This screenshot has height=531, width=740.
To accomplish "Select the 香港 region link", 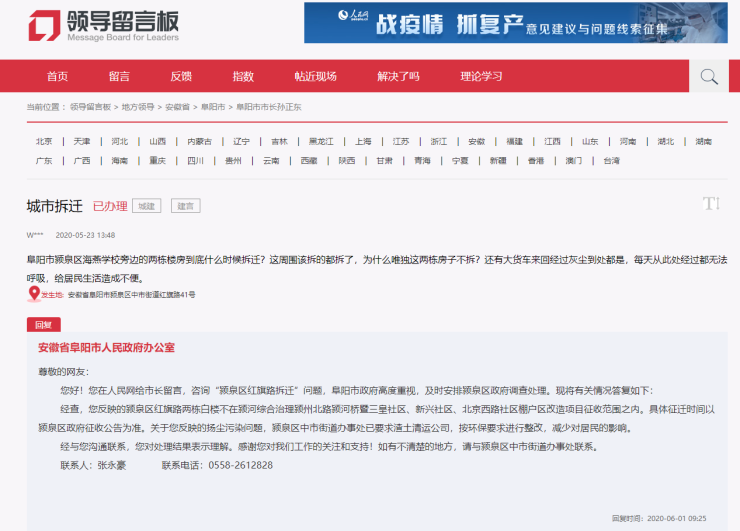I will (x=536, y=160).
